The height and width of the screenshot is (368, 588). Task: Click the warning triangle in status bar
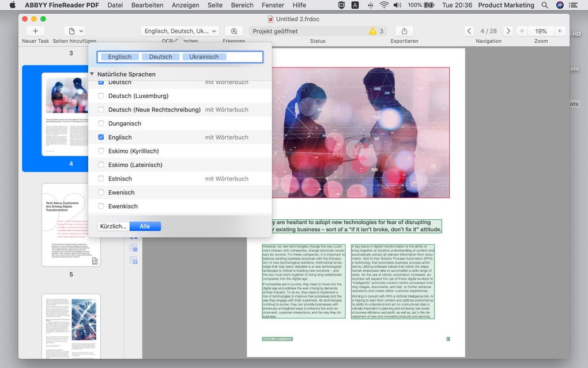click(372, 31)
